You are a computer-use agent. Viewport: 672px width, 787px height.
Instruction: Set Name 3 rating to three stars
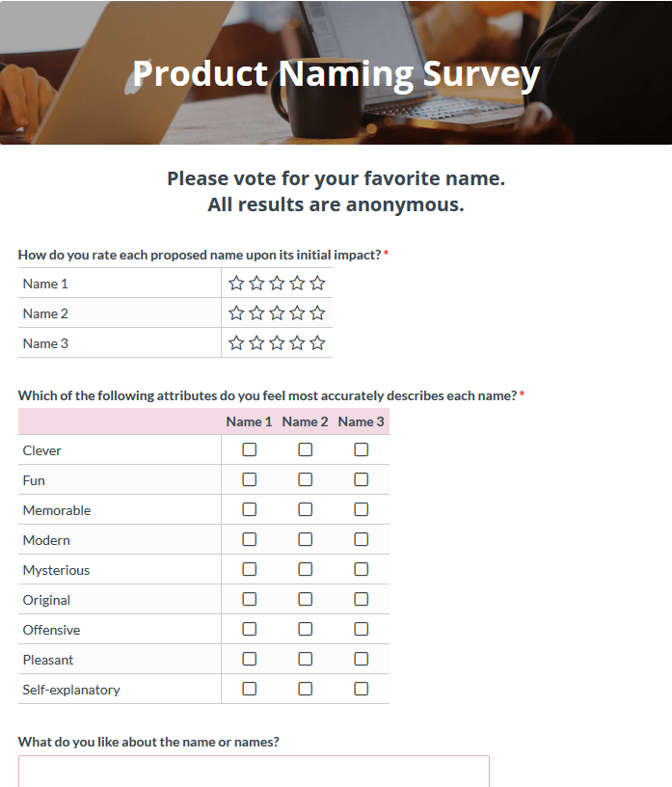point(277,343)
